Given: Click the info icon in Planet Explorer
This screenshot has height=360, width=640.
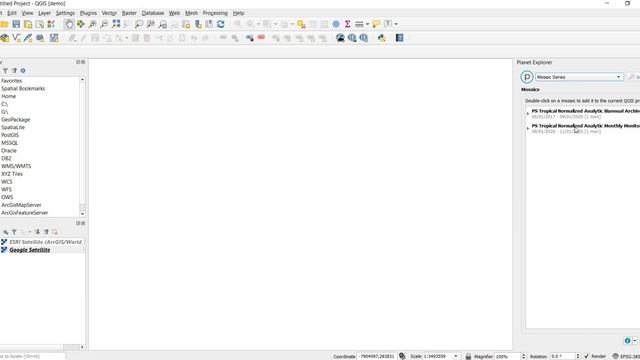Looking at the screenshot, I should (x=627, y=340).
